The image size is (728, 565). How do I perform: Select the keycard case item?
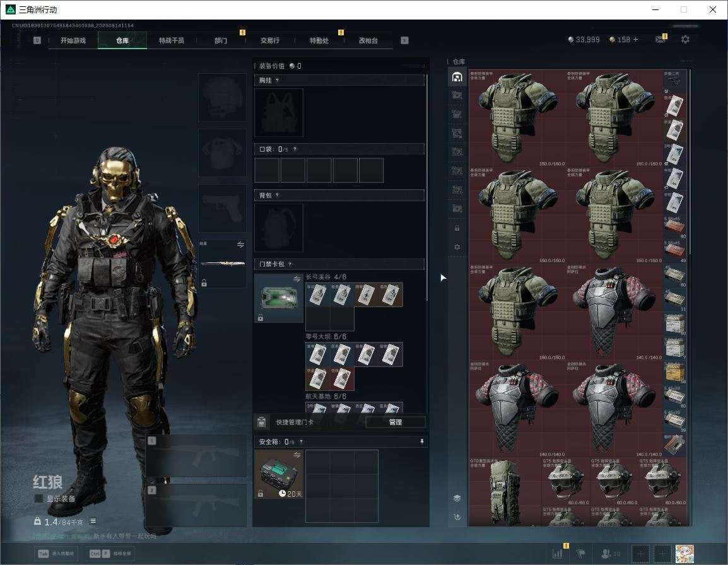click(279, 298)
